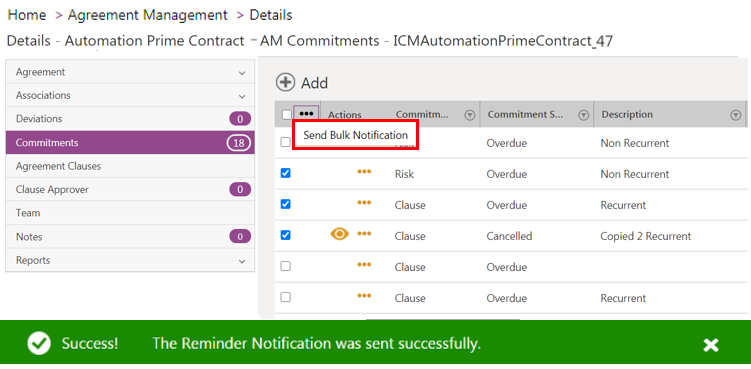The width and height of the screenshot is (751, 369).
Task: Open filter icon on Description column
Action: (736, 115)
